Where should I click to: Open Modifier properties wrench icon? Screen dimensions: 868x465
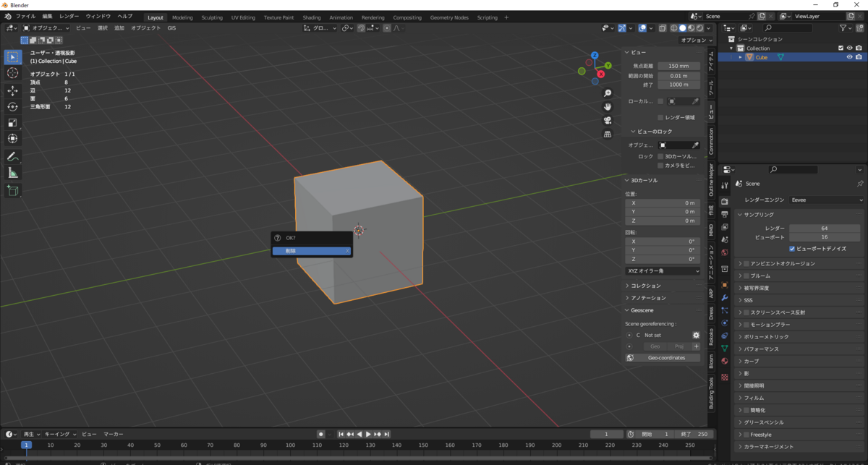[x=724, y=297]
